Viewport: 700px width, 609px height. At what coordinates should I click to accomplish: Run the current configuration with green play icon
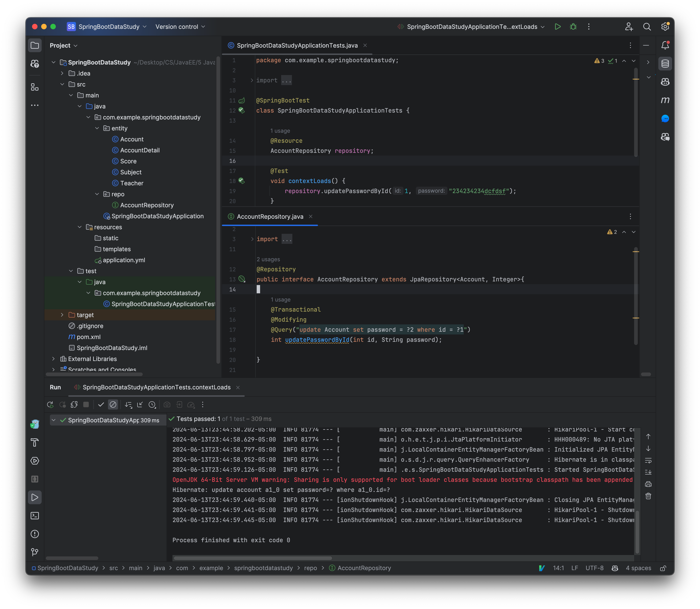click(x=558, y=27)
